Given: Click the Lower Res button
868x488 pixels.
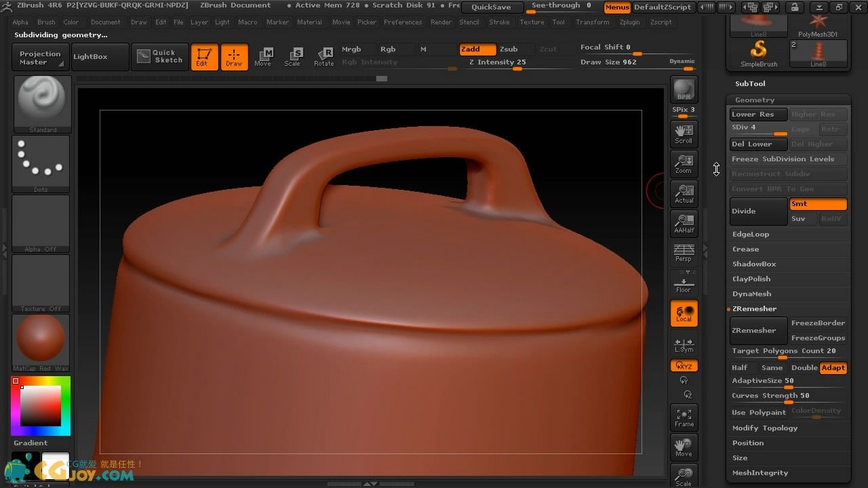Looking at the screenshot, I should point(758,115).
